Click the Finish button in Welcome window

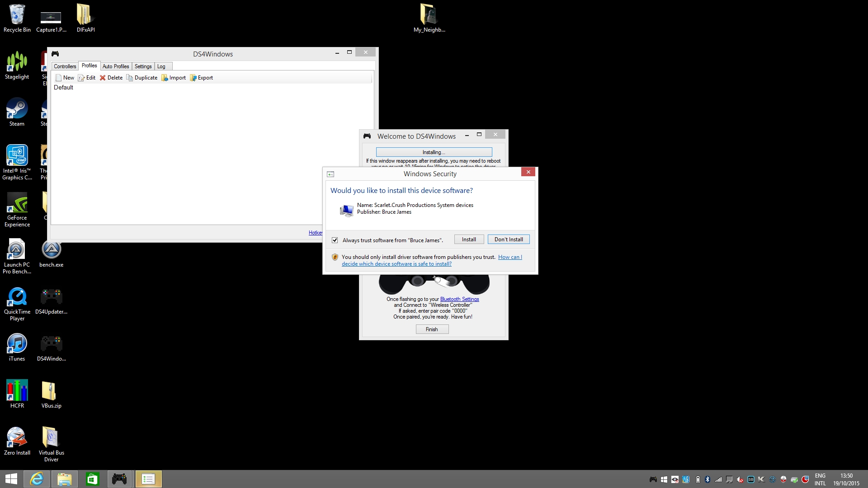[432, 329]
